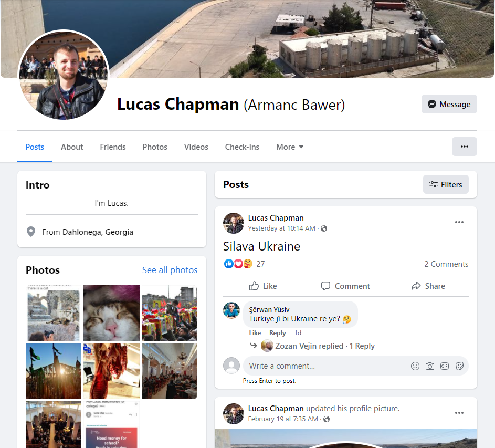This screenshot has height=448, width=495.
Task: Open Zozan Vejin's small avatar
Action: point(267,346)
